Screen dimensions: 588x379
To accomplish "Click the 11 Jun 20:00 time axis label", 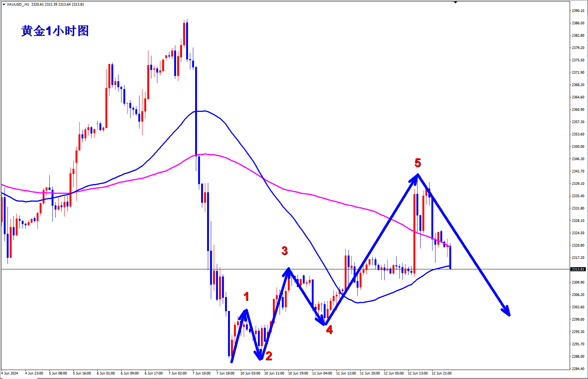I will point(370,373).
